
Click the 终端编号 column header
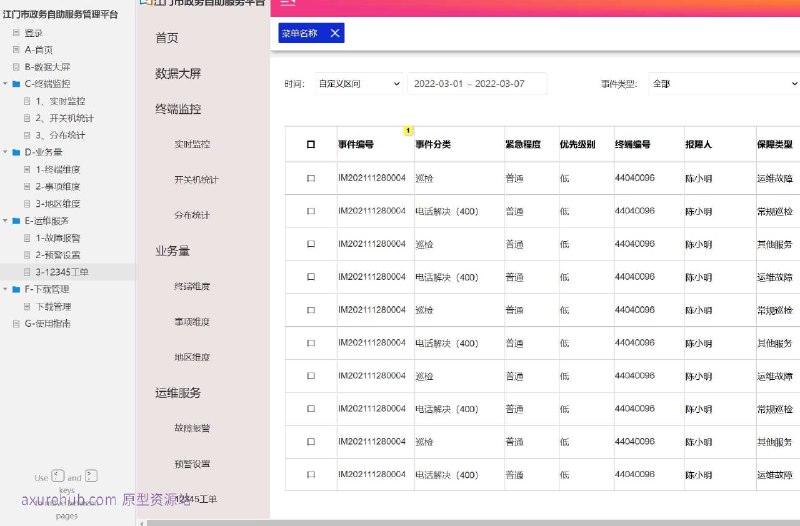pyautogui.click(x=633, y=144)
